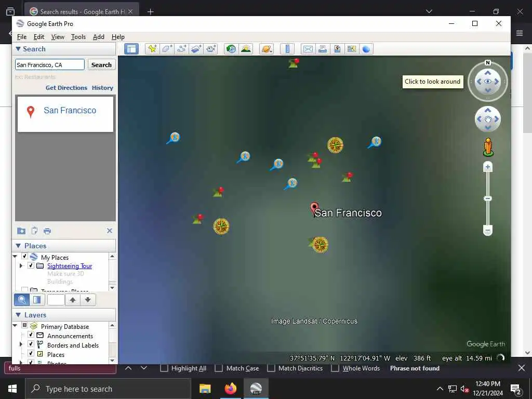Screen dimensions: 532x399
Task: Email the current view
Action: click(308, 49)
